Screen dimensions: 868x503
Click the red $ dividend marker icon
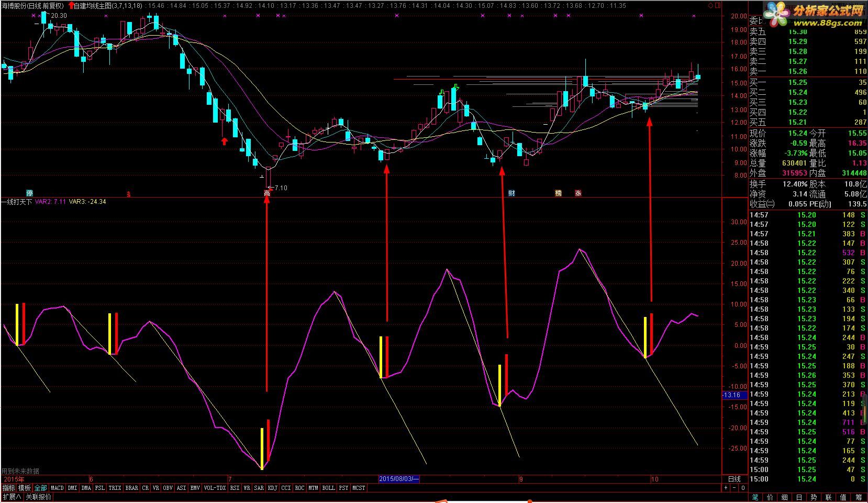pyautogui.click(x=128, y=193)
